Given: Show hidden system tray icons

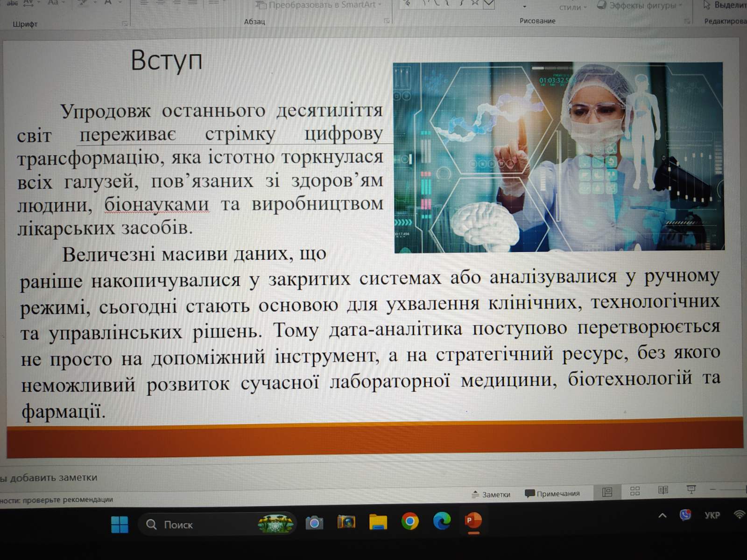Looking at the screenshot, I should click(662, 516).
